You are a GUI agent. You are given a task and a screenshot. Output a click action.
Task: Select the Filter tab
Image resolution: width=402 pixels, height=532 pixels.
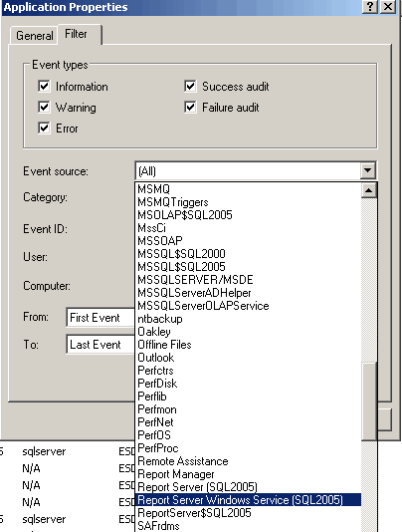click(80, 34)
